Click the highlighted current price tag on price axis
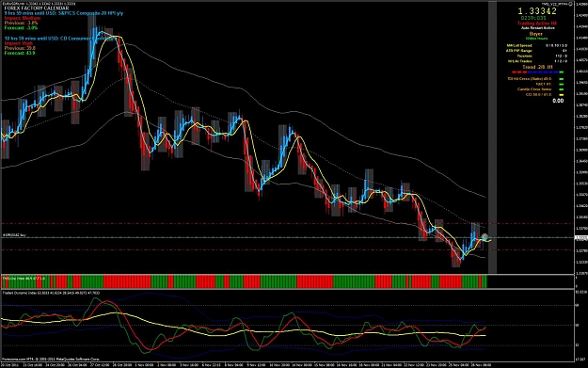Viewport: 588px width, 368px height. (580, 238)
